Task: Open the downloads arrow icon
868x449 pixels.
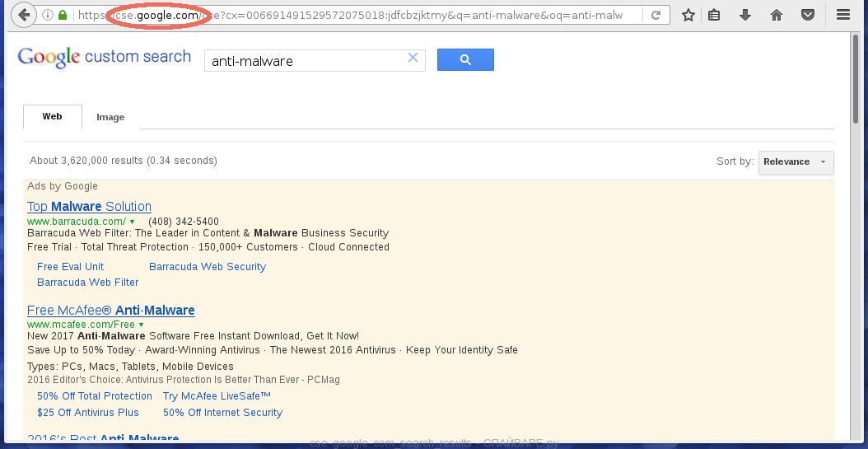Action: click(745, 15)
